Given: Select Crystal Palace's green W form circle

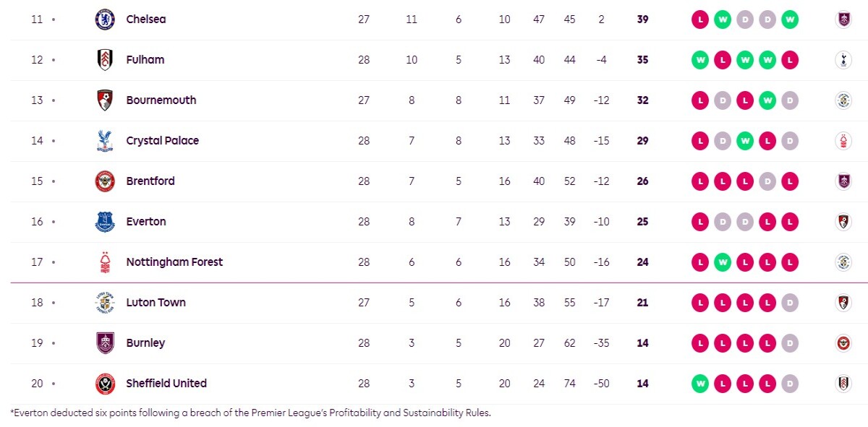Looking at the screenshot, I should [744, 141].
